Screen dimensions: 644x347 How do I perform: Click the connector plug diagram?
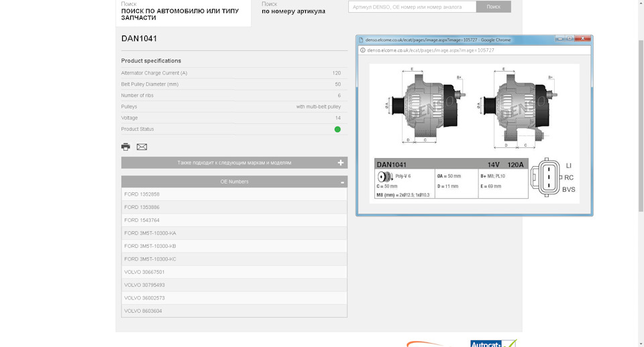(x=547, y=178)
